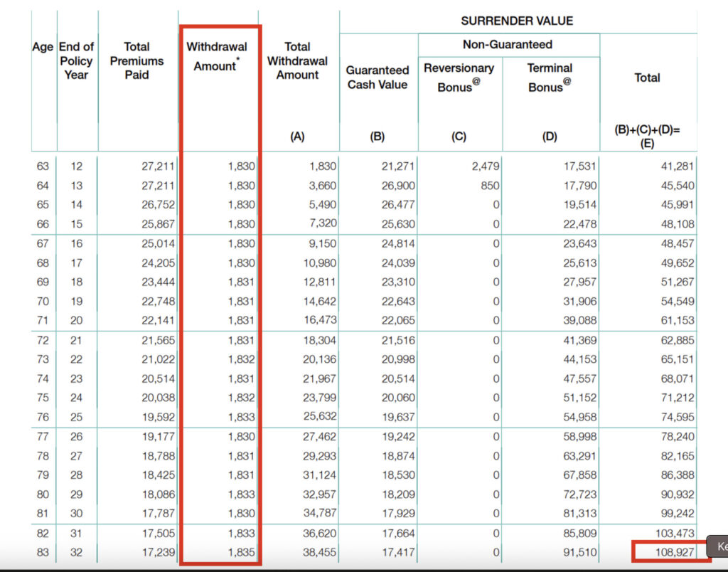Screen dimensions: 728x572
Task: Select the reversionary bonus value 850
Action: click(490, 186)
